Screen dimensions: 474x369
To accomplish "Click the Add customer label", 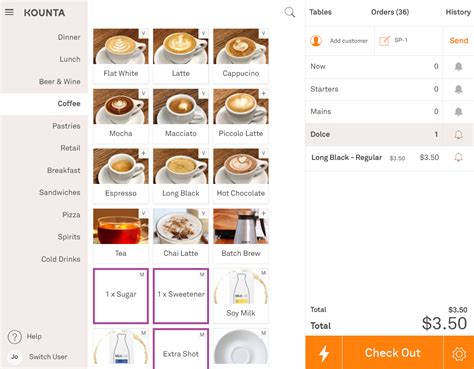I will [349, 41].
